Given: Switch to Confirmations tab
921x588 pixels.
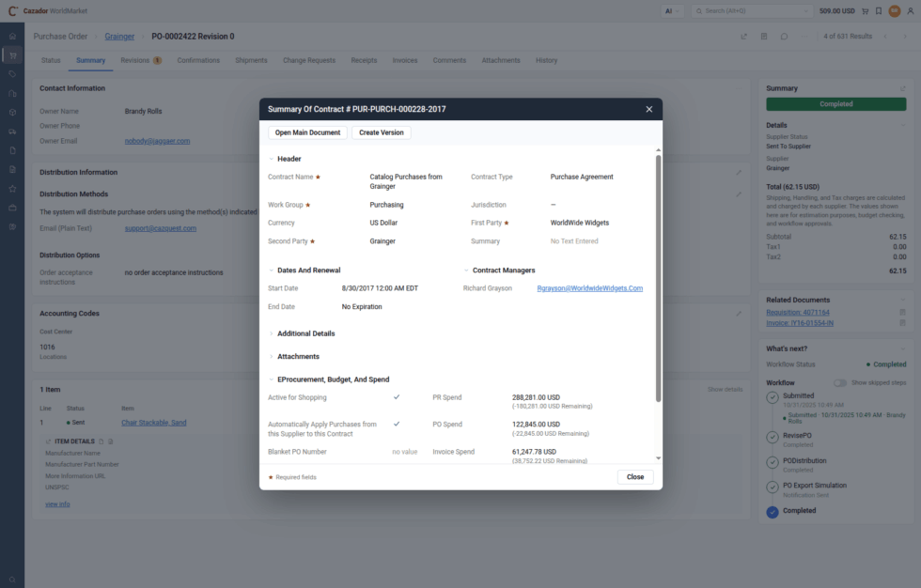Looking at the screenshot, I should [198, 60].
